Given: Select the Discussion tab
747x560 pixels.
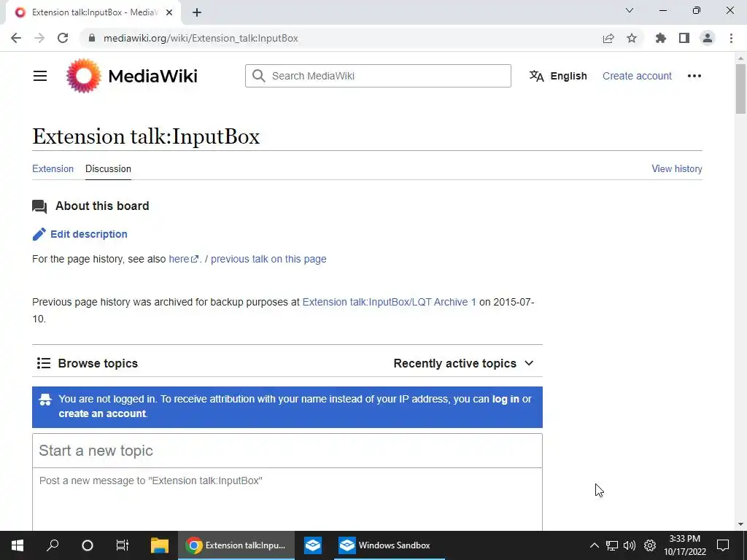Looking at the screenshot, I should 108,168.
